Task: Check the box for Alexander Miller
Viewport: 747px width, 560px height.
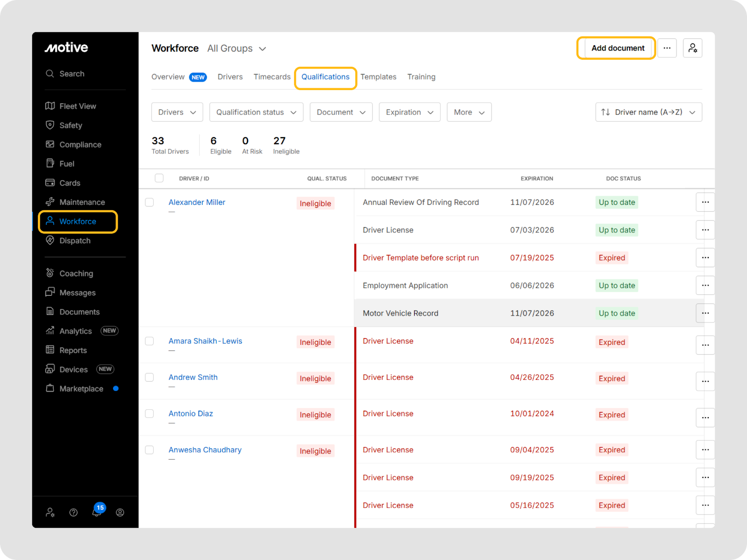Action: pos(149,203)
